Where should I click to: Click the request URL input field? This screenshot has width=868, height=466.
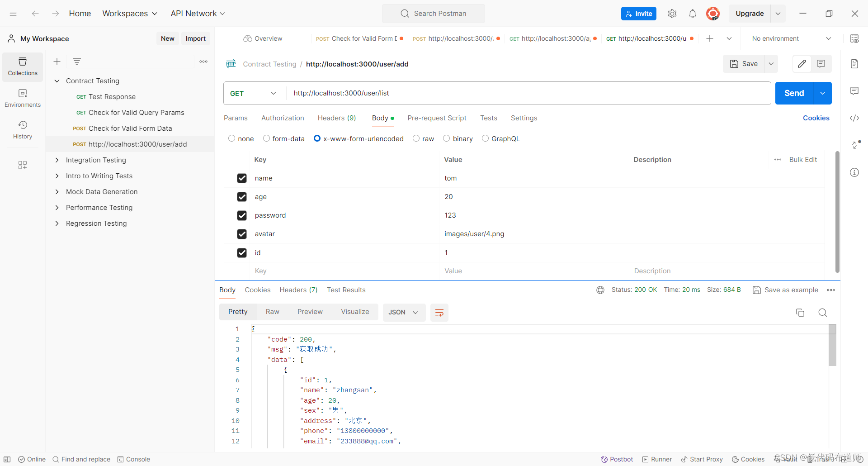528,93
